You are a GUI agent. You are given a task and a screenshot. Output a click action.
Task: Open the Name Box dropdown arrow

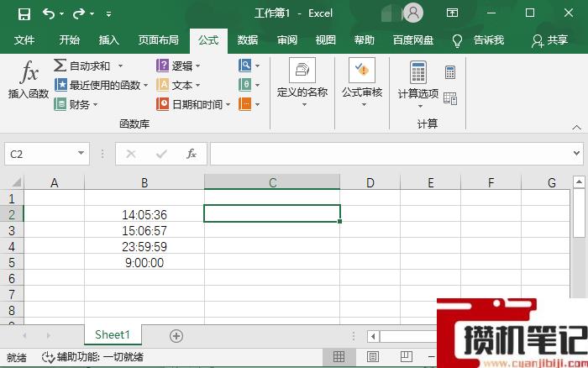click(x=81, y=153)
